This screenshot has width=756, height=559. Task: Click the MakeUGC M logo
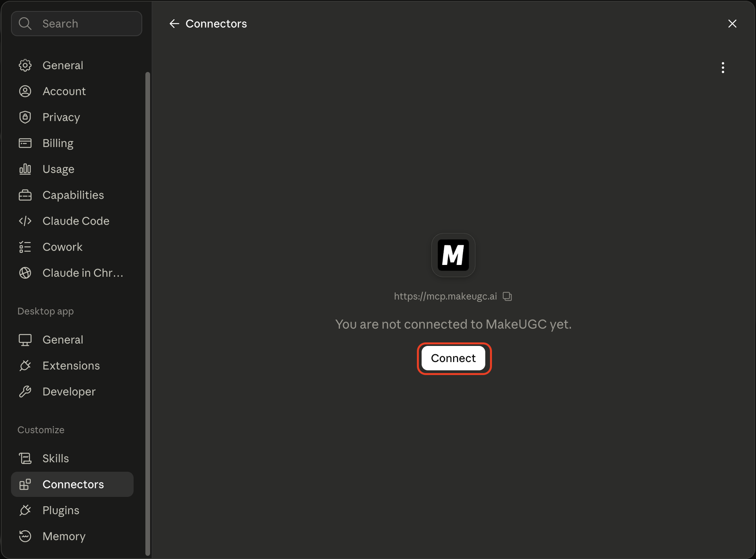pos(453,255)
